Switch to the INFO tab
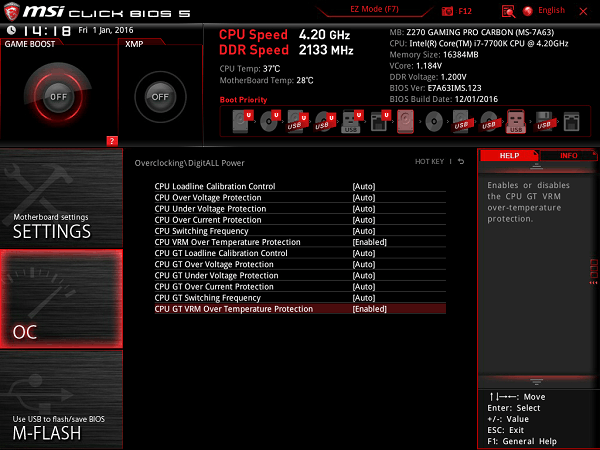The image size is (600, 450). [x=568, y=155]
